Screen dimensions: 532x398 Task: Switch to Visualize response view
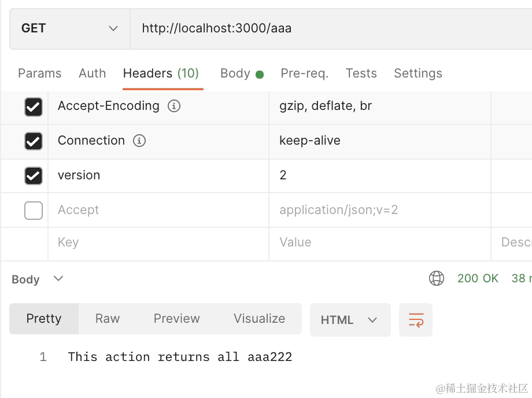tap(259, 319)
